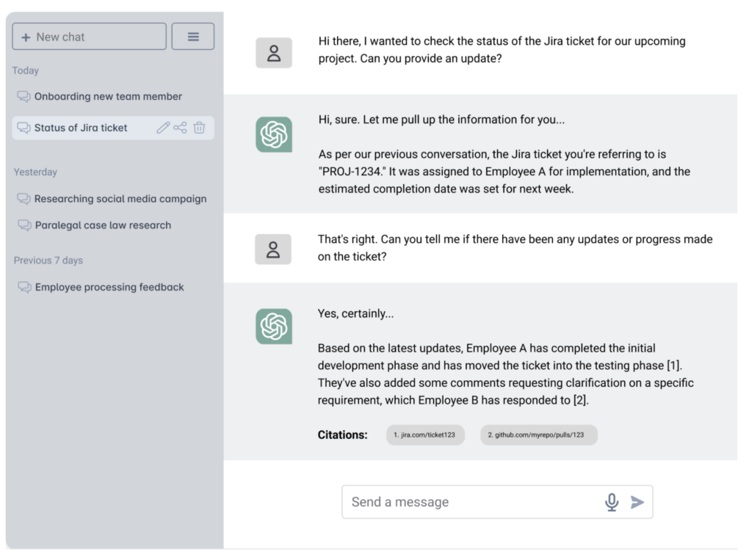
Task: Click the Send a message input field
Action: [x=470, y=502]
